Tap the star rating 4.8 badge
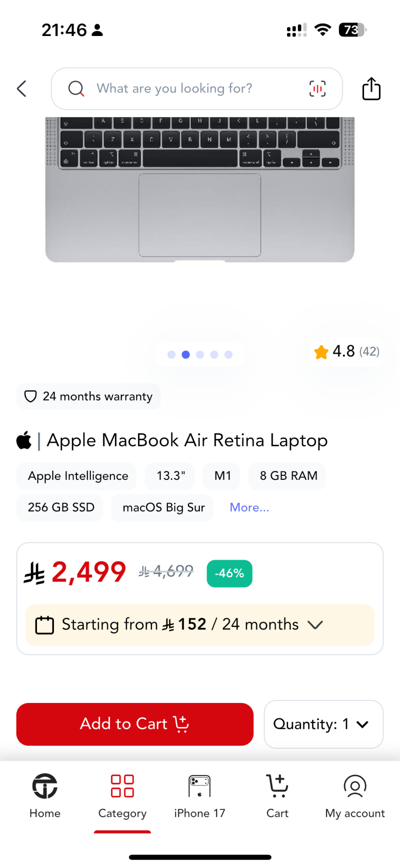This screenshot has width=400, height=868. click(346, 352)
